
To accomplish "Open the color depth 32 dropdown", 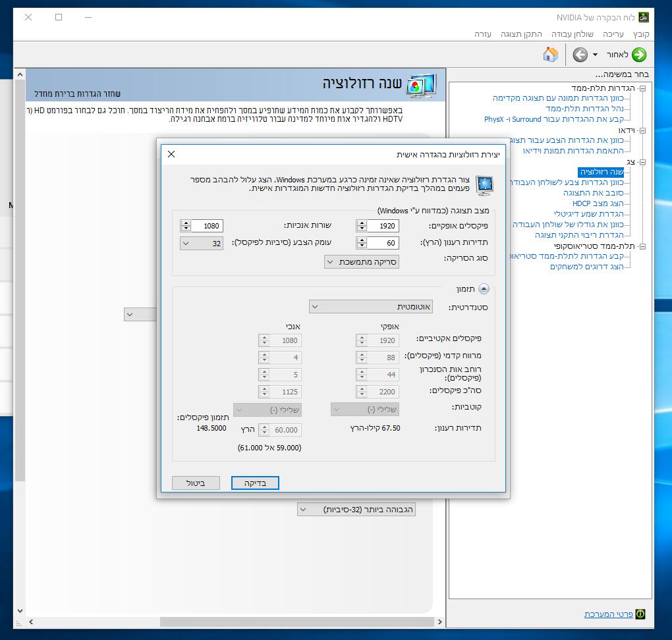I will 202,244.
